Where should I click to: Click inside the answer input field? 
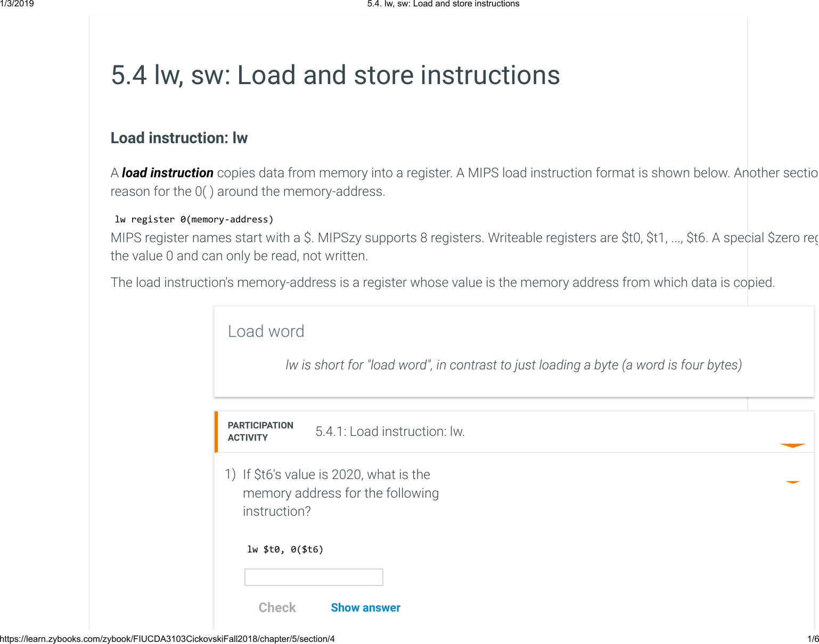pos(313,577)
